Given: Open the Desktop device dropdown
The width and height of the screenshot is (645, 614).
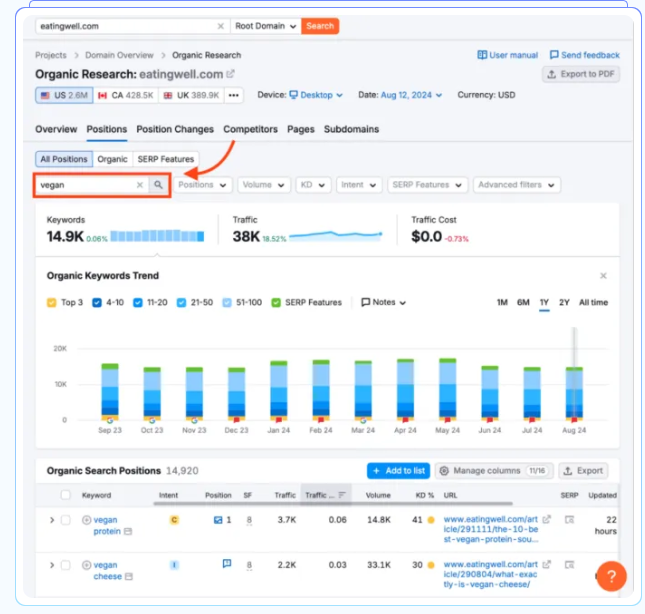Looking at the screenshot, I should [316, 95].
